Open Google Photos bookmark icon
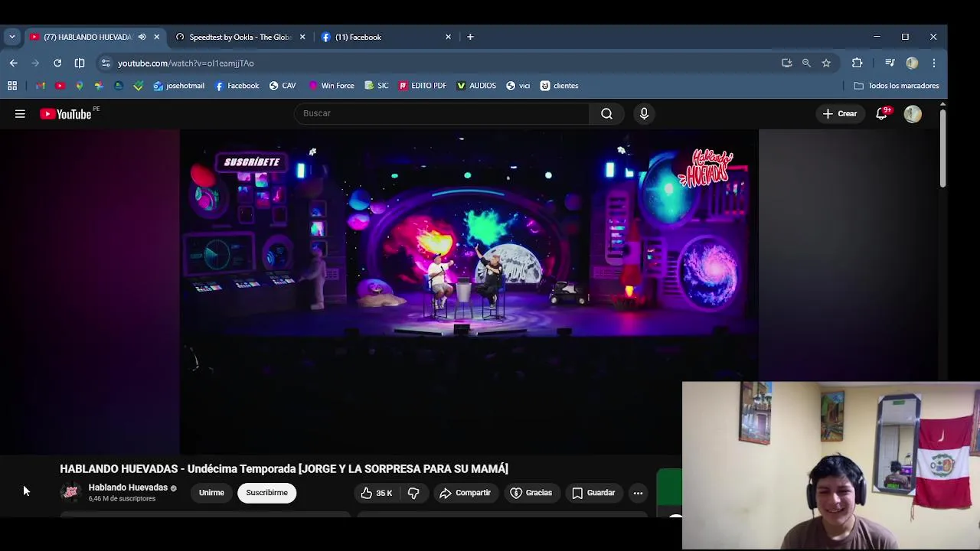This screenshot has height=551, width=980. pyautogui.click(x=99, y=86)
